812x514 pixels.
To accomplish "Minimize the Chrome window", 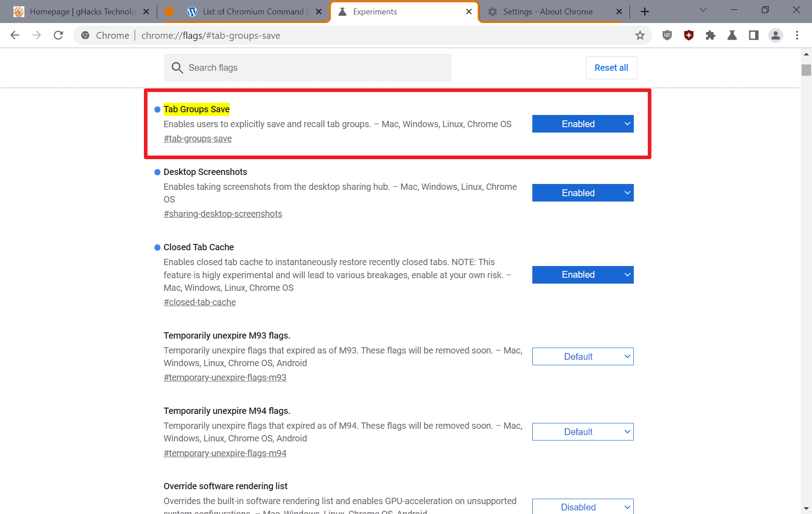I will pos(734,10).
